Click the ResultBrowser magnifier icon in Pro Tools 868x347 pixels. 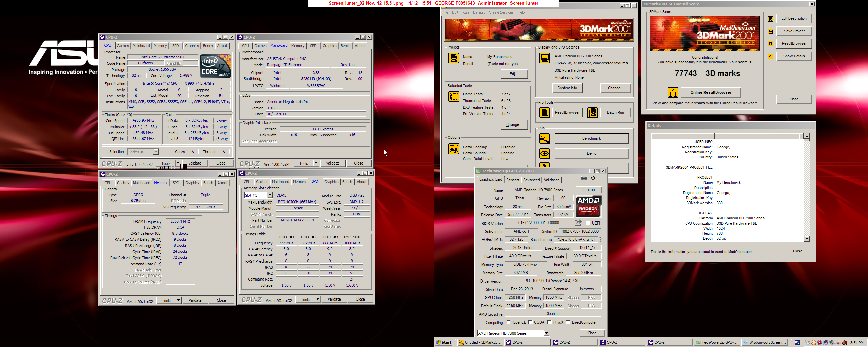[545, 112]
